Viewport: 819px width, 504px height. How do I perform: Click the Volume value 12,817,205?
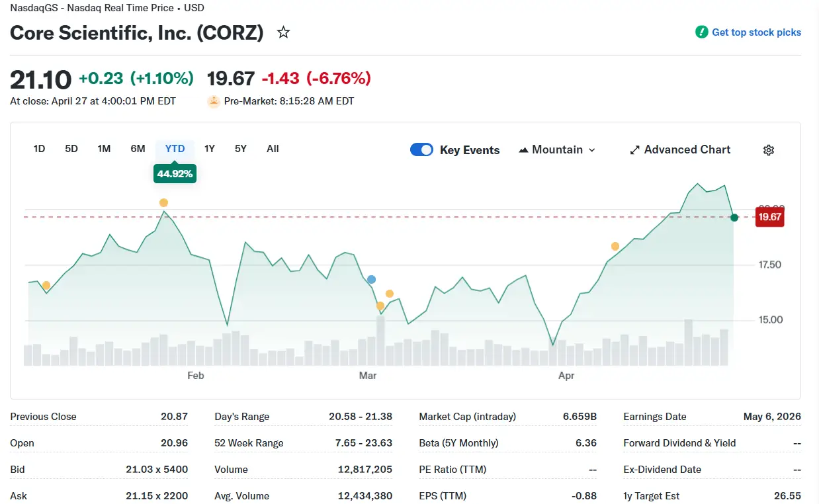click(365, 470)
